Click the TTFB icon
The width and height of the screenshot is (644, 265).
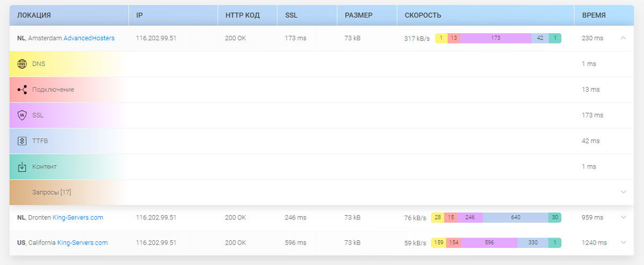coord(22,141)
